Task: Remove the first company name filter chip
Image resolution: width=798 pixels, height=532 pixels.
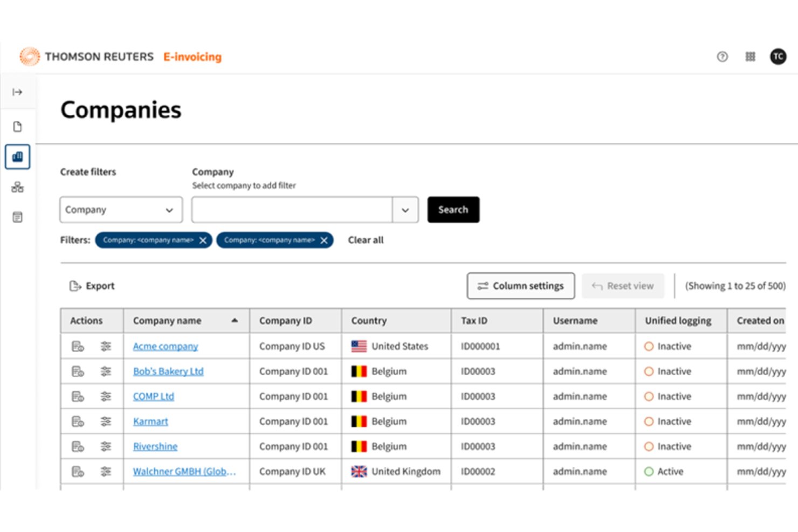Action: click(203, 240)
